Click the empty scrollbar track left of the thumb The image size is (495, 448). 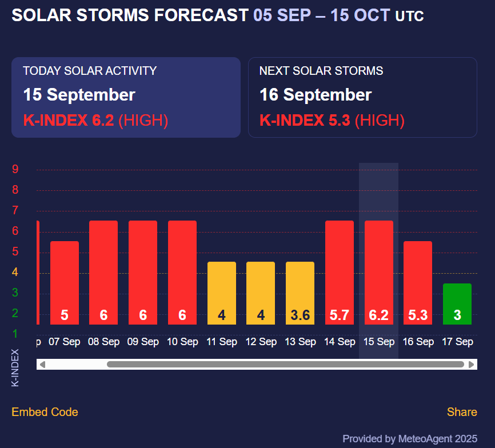[74, 365]
